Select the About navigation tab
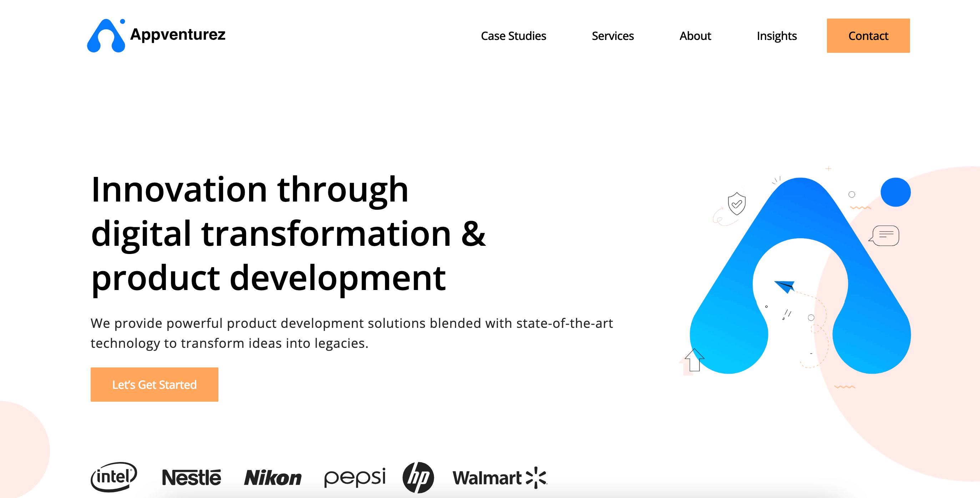The height and width of the screenshot is (498, 980). (x=696, y=35)
